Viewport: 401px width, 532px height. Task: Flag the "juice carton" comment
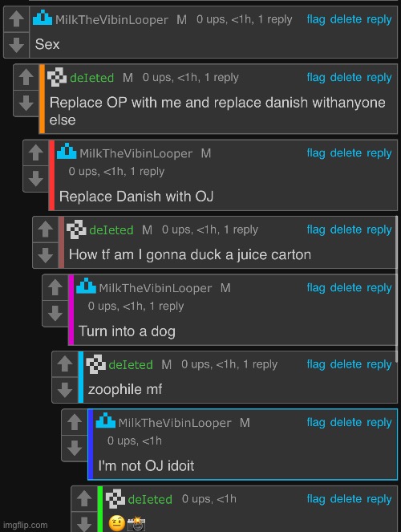(x=316, y=229)
